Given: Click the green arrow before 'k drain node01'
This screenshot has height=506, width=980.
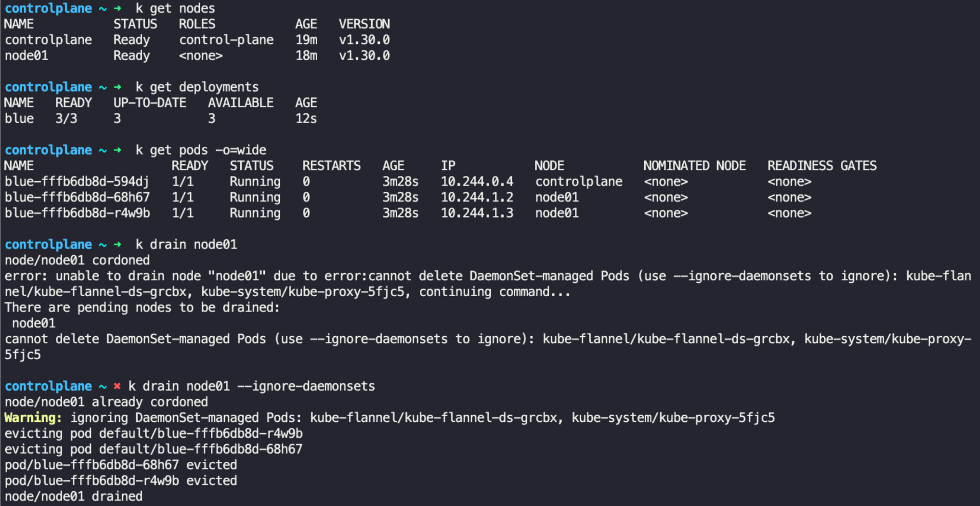Looking at the screenshot, I should coord(117,244).
